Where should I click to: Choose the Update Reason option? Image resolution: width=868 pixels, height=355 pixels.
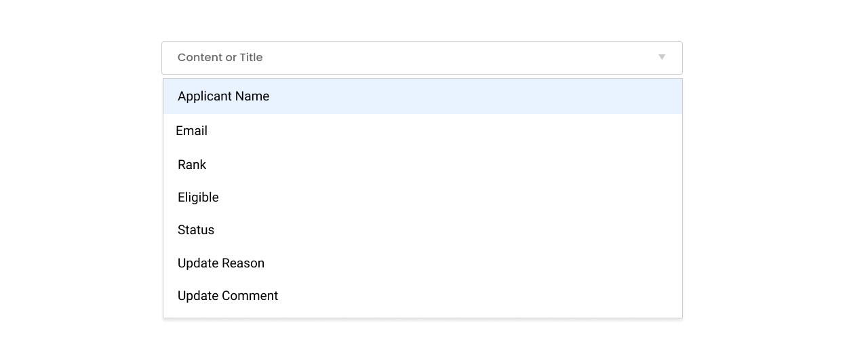coord(221,263)
